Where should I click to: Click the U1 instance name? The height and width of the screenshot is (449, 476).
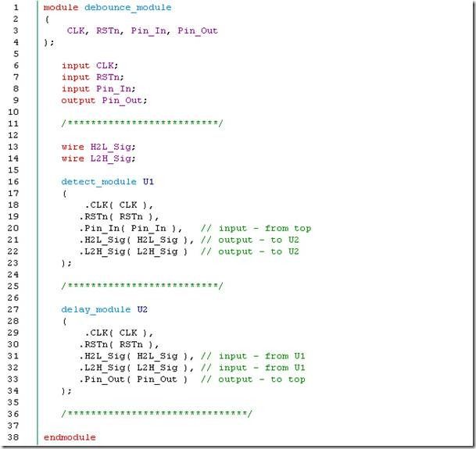coord(149,182)
